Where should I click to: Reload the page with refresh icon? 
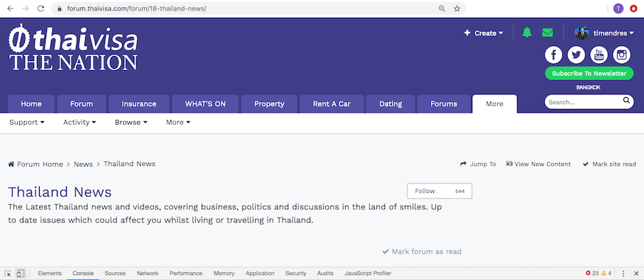click(40, 9)
